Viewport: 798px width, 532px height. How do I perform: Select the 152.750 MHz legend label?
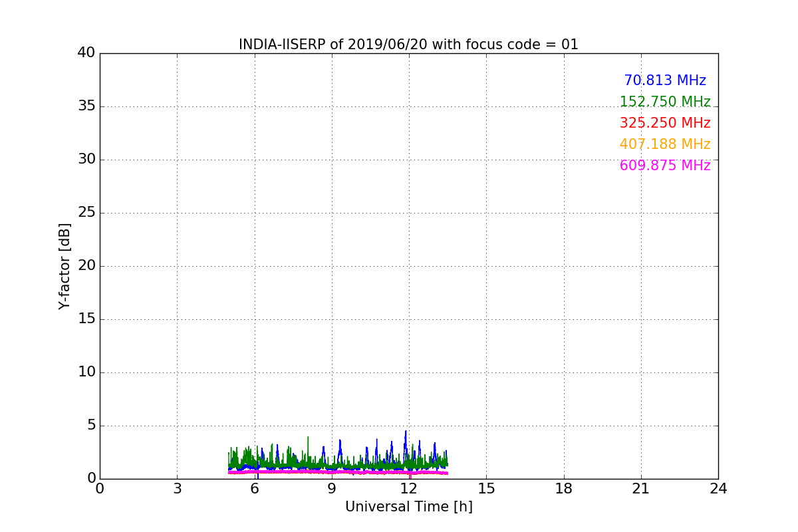(x=665, y=102)
